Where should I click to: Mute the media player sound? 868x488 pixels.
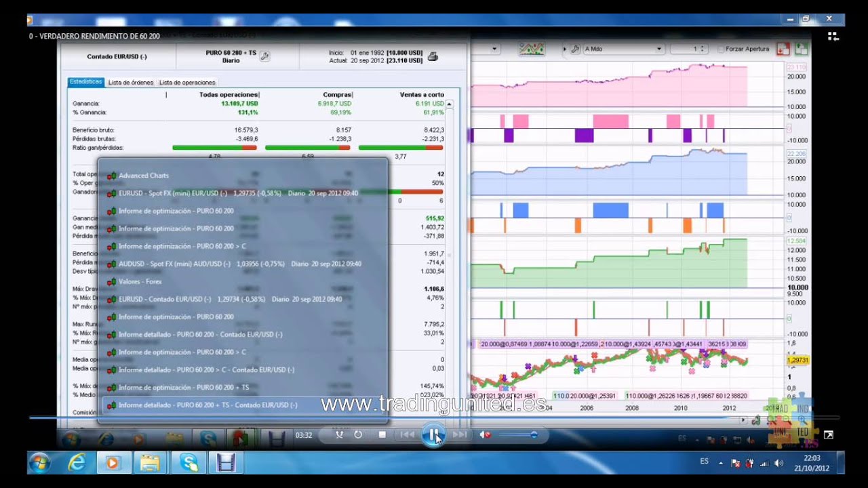pyautogui.click(x=485, y=434)
